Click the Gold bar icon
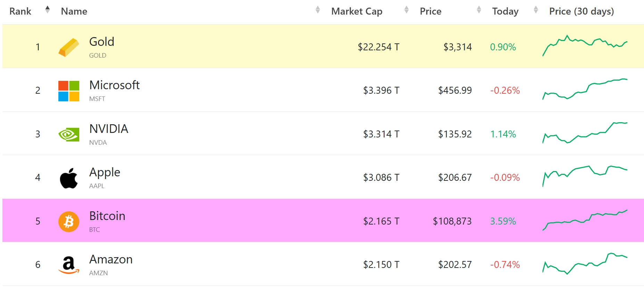The width and height of the screenshot is (644, 287). pos(68,47)
